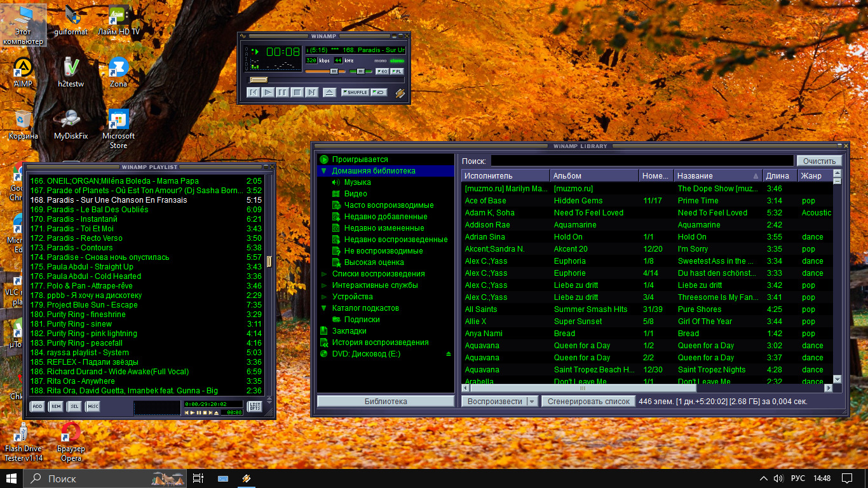The image size is (868, 488).
Task: Click the Eject open file button in Winamp
Action: pyautogui.click(x=329, y=93)
